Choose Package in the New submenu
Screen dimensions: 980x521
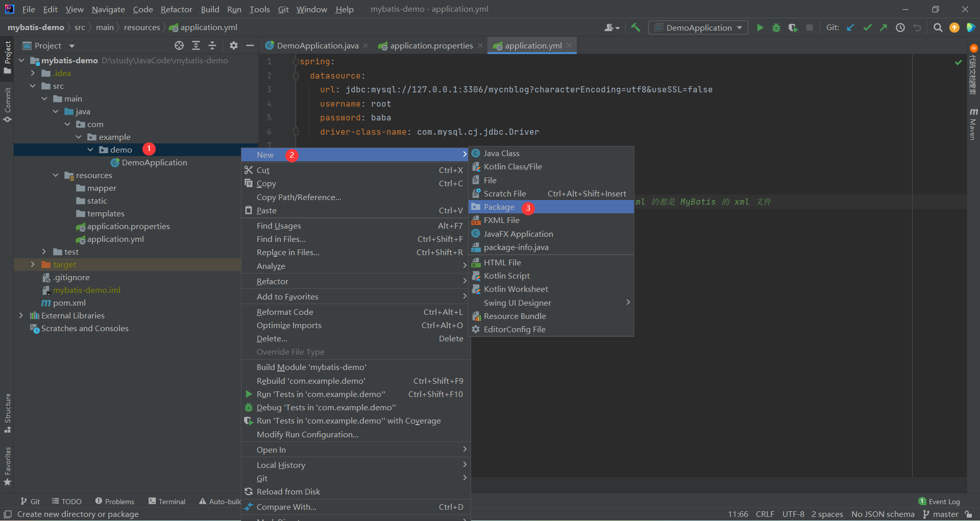coord(551,207)
